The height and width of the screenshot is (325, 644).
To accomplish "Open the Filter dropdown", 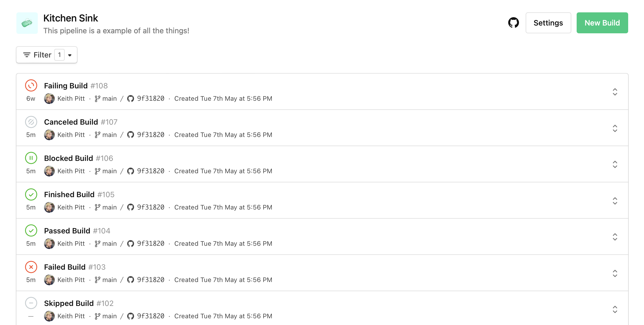I will pyautogui.click(x=47, y=55).
